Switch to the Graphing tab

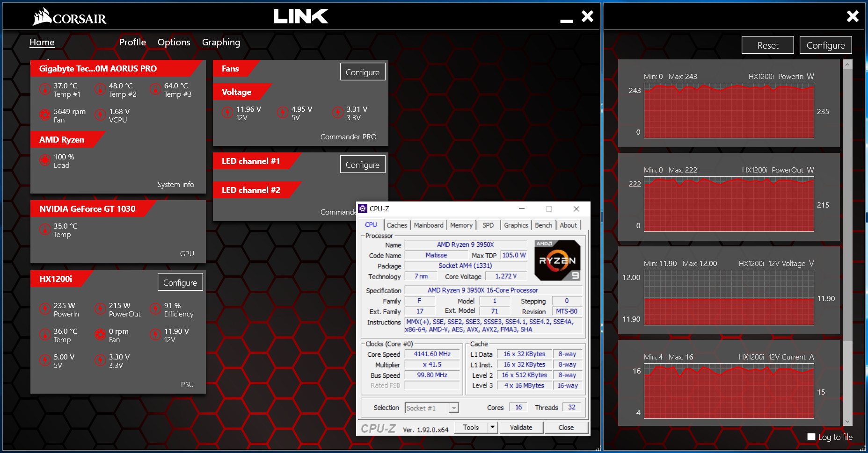[221, 43]
